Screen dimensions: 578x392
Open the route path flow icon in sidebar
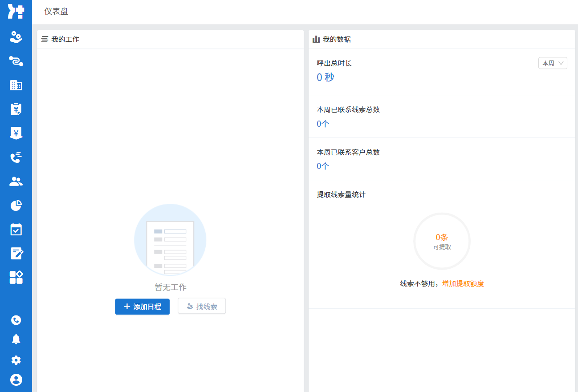point(16,61)
